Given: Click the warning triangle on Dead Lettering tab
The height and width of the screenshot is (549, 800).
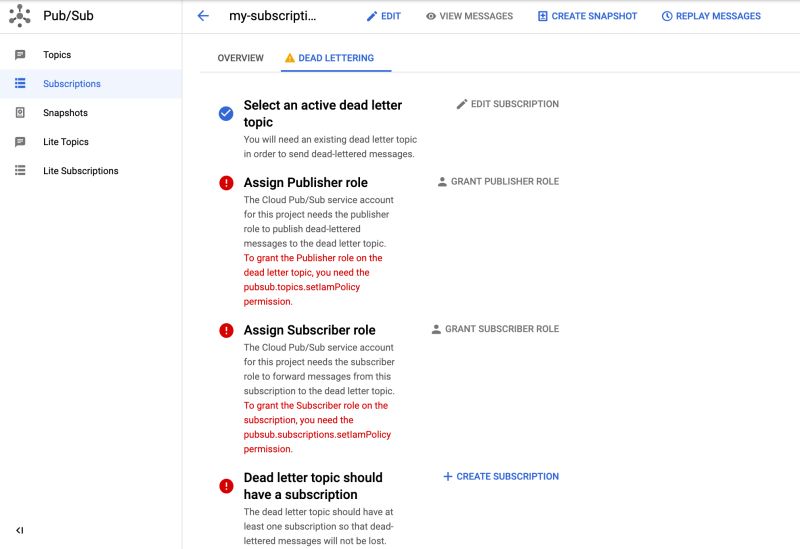Looking at the screenshot, I should click(290, 58).
